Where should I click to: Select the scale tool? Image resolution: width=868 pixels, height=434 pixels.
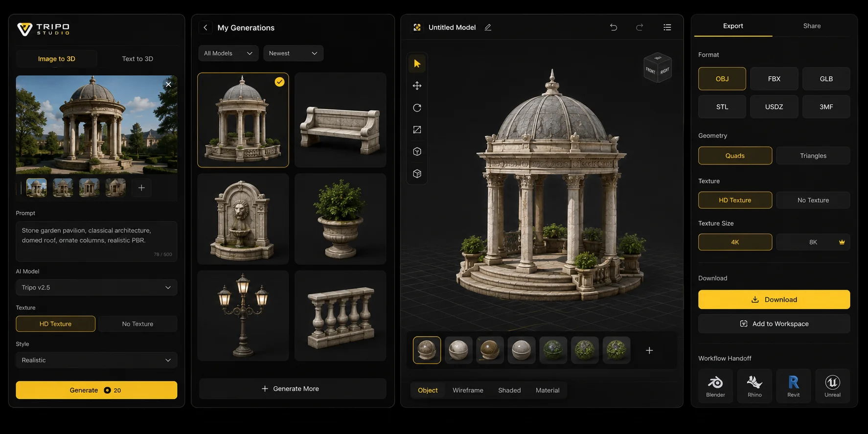pos(417,130)
